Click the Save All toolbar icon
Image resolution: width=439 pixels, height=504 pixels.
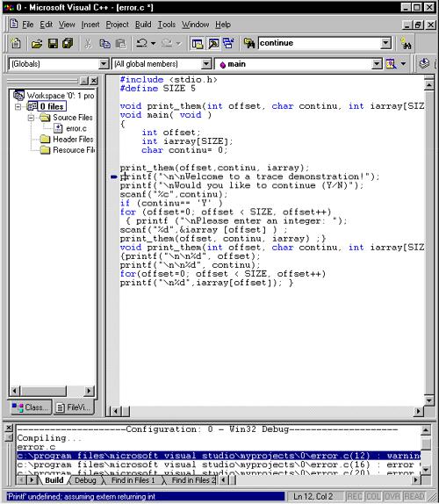[68, 43]
